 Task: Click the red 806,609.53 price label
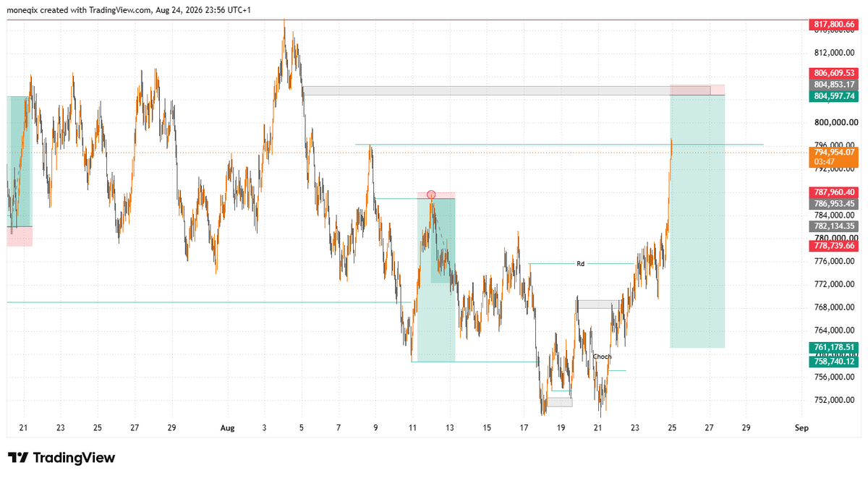(834, 73)
